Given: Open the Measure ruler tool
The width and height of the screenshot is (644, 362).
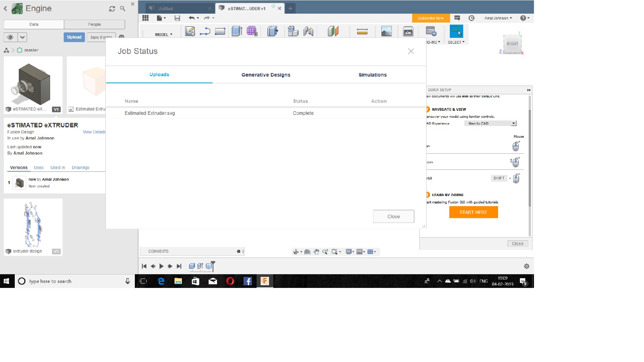Looking at the screenshot, I should [362, 32].
